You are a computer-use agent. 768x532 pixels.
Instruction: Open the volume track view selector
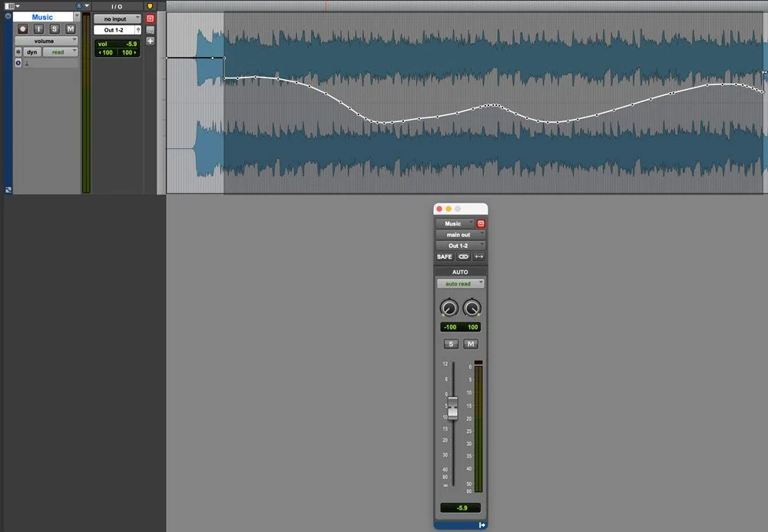tap(46, 41)
